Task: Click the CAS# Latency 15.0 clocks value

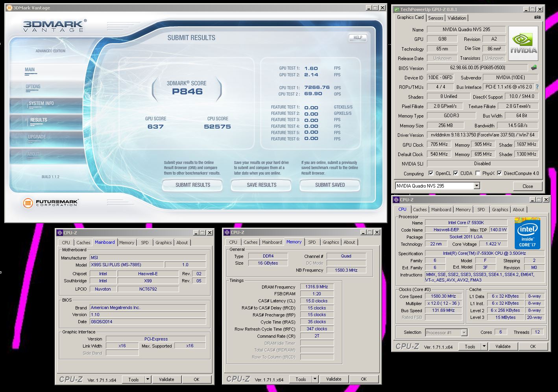Action: 317,301
